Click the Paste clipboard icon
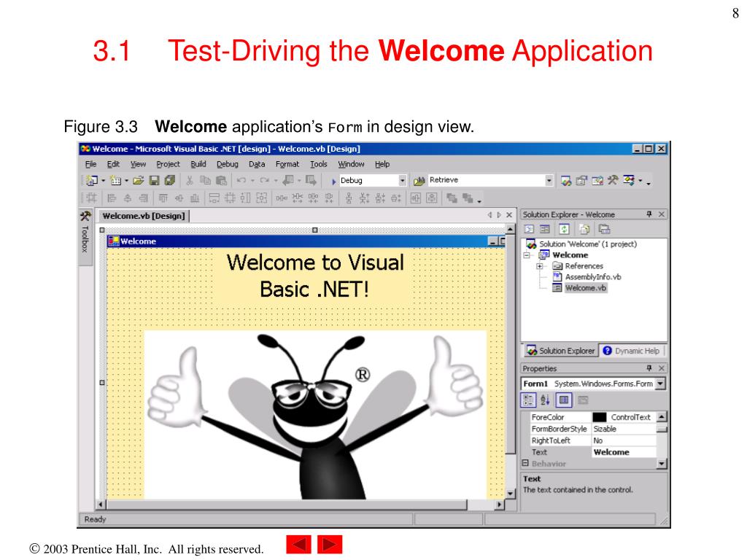The width and height of the screenshot is (747, 560). 221,181
